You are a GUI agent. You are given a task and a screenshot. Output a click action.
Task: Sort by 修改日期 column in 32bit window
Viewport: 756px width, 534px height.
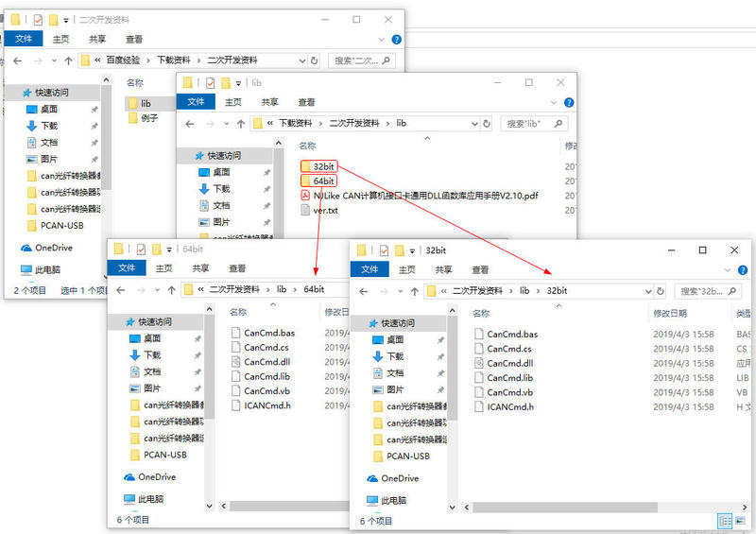tap(670, 314)
